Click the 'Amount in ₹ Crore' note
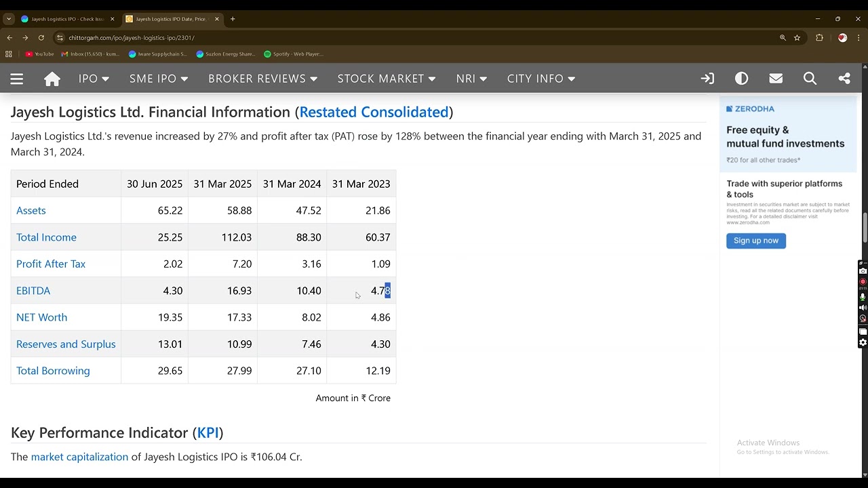 coord(353,398)
